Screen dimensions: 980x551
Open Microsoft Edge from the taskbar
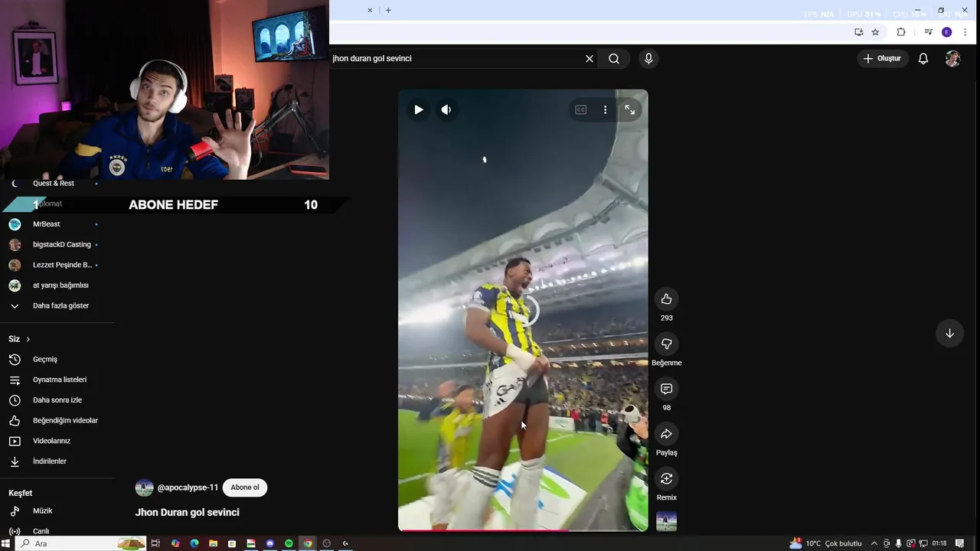[x=194, y=543]
